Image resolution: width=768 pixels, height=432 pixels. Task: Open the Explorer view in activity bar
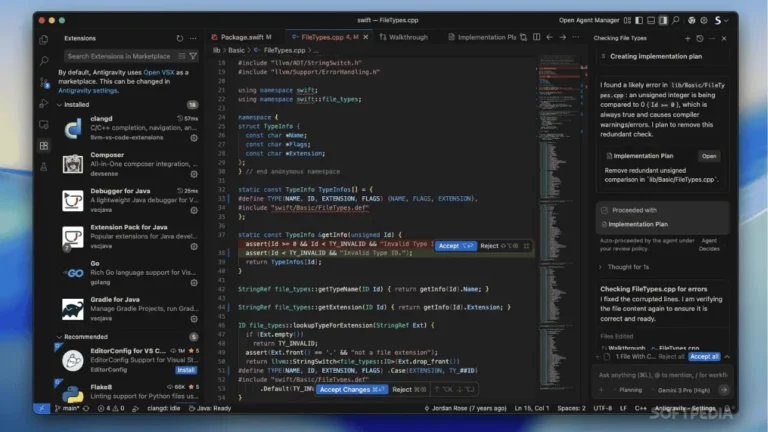coord(44,40)
